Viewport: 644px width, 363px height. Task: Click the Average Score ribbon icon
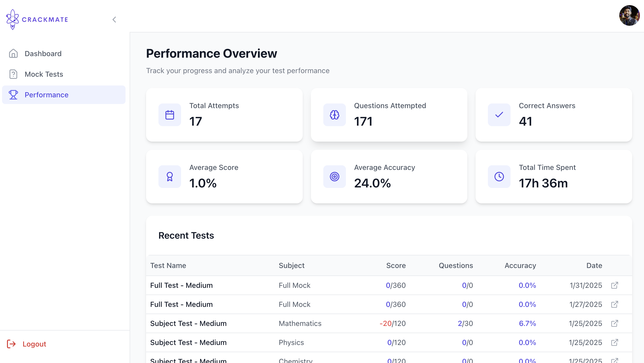pyautogui.click(x=170, y=177)
